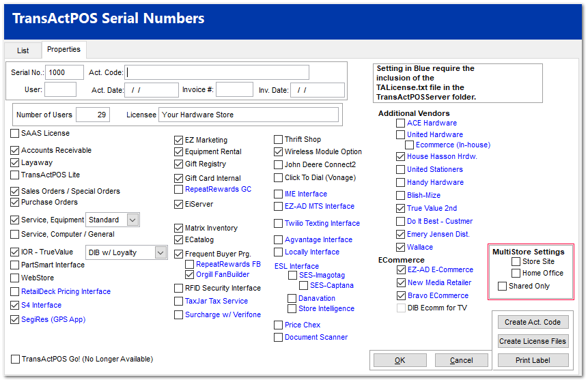Enable Click To Dial (Vonage)
The width and height of the screenshot is (588, 382).
pyautogui.click(x=278, y=177)
